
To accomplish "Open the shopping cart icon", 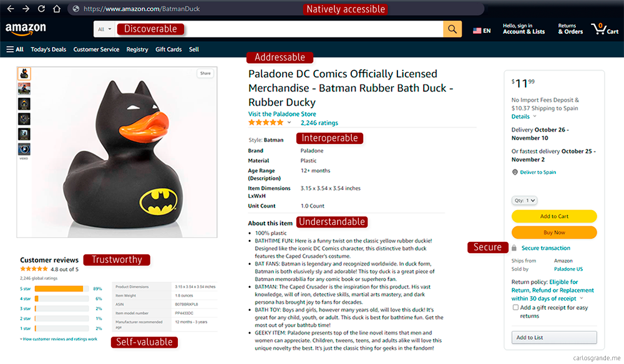I will click(x=604, y=29).
